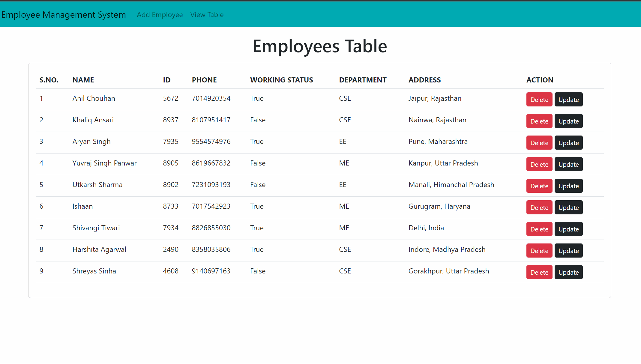Delete employee Utkarsh Sharma
The width and height of the screenshot is (641, 364).
pyautogui.click(x=539, y=186)
